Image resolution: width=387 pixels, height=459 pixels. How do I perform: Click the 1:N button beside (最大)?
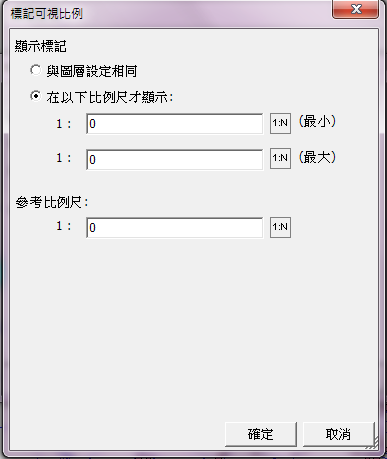[x=280, y=158]
